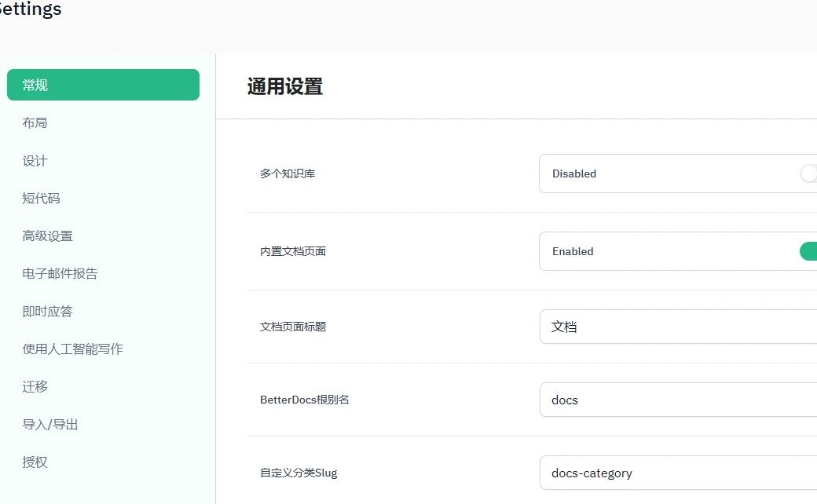
Task: Switch to the 布局 settings section
Action: 35,122
